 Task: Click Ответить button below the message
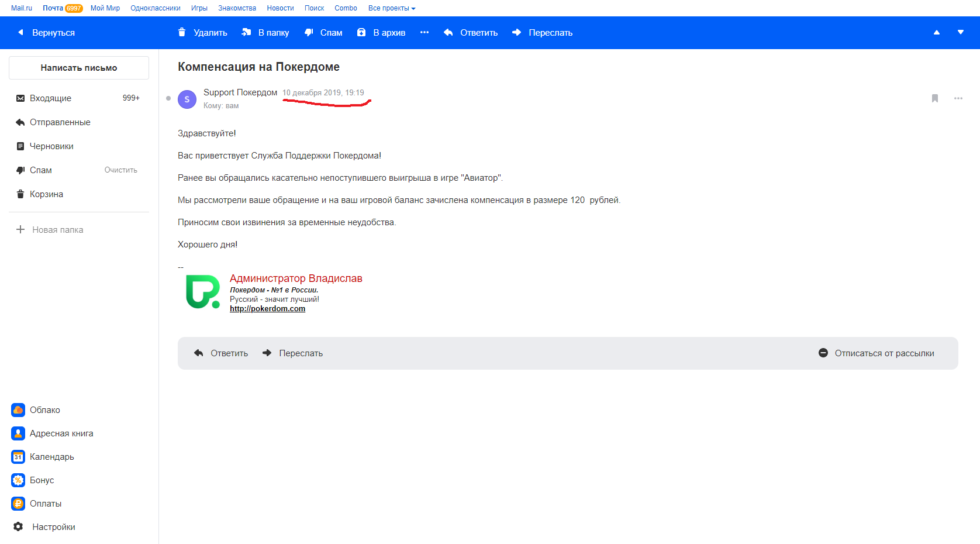tap(221, 353)
